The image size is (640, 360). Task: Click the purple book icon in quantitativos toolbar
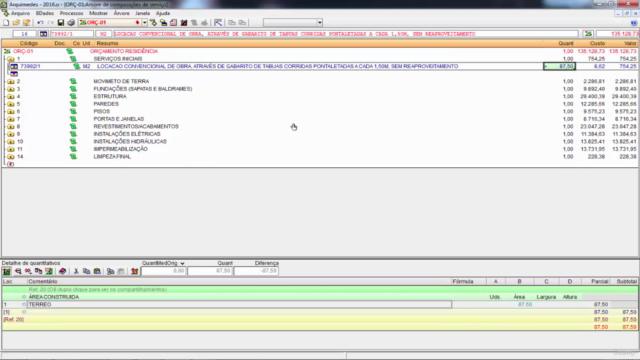click(62, 271)
